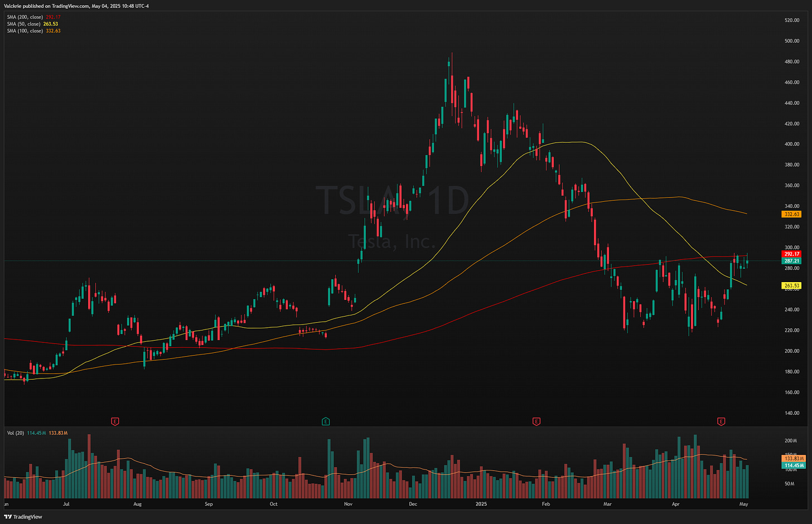
Task: Click the 400.00 price axis label
Action: click(x=792, y=144)
